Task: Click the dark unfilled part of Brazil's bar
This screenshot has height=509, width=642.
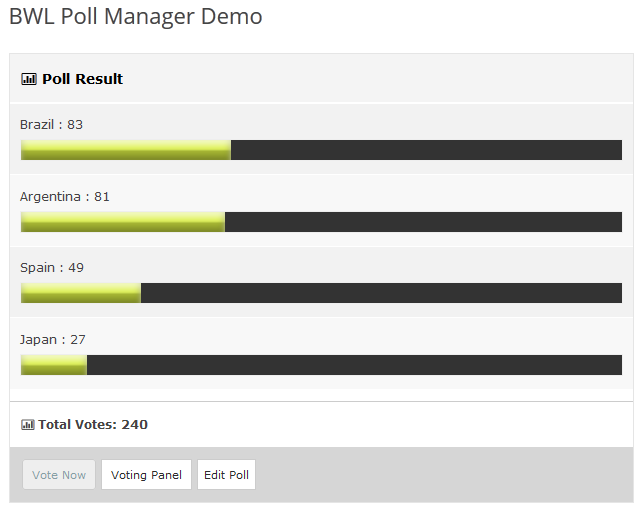Action: [x=426, y=150]
